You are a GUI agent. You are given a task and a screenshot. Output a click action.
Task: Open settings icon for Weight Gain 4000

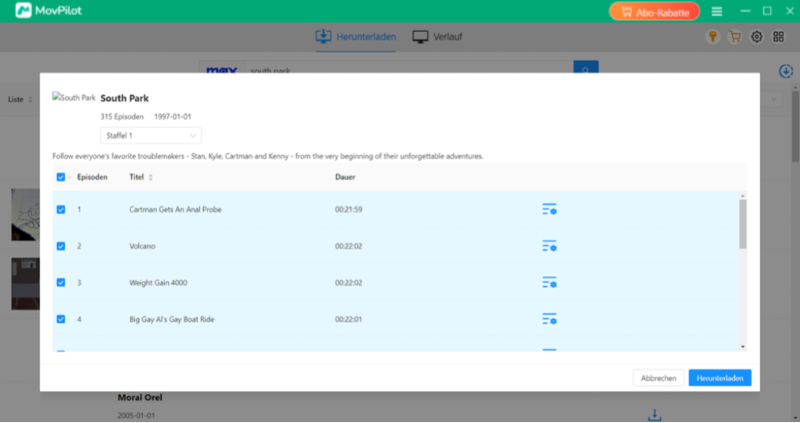click(x=549, y=283)
